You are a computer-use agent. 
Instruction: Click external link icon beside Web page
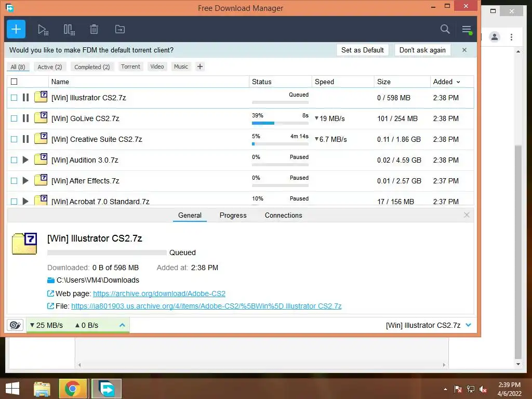50,294
